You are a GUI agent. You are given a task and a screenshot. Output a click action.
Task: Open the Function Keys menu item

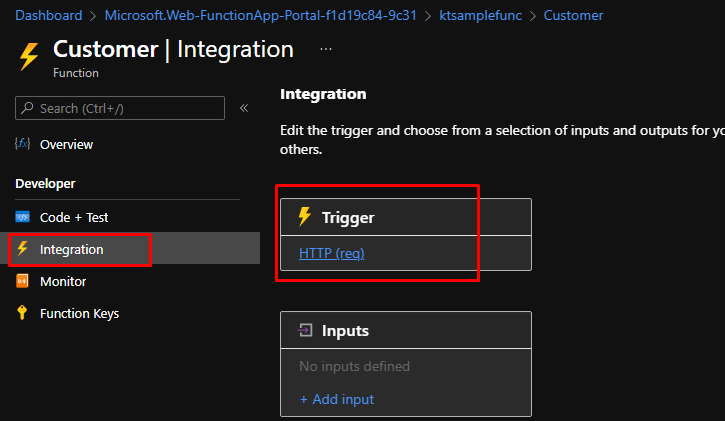coord(79,314)
